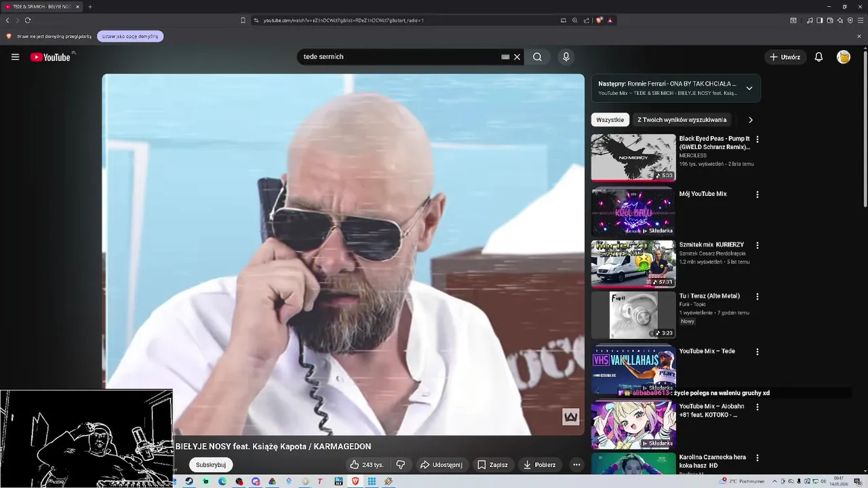This screenshot has width=868, height=488.
Task: Open a new browser tab
Action: (90, 7)
